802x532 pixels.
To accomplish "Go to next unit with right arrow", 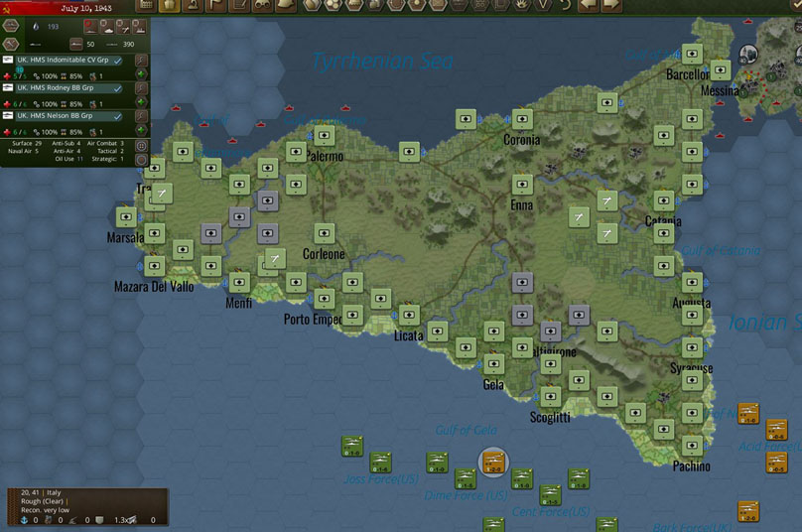I will [611, 5].
